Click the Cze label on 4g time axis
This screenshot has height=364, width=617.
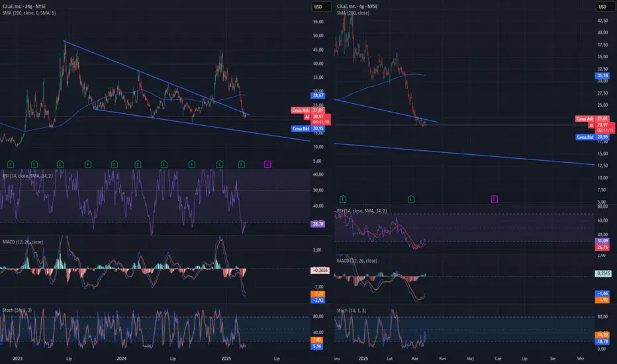498,359
